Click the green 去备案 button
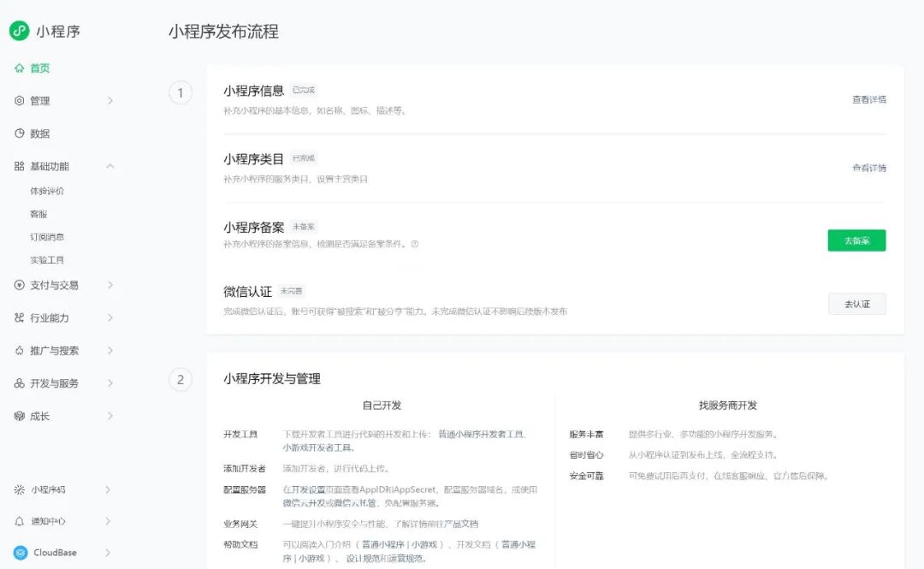 pyautogui.click(x=856, y=240)
